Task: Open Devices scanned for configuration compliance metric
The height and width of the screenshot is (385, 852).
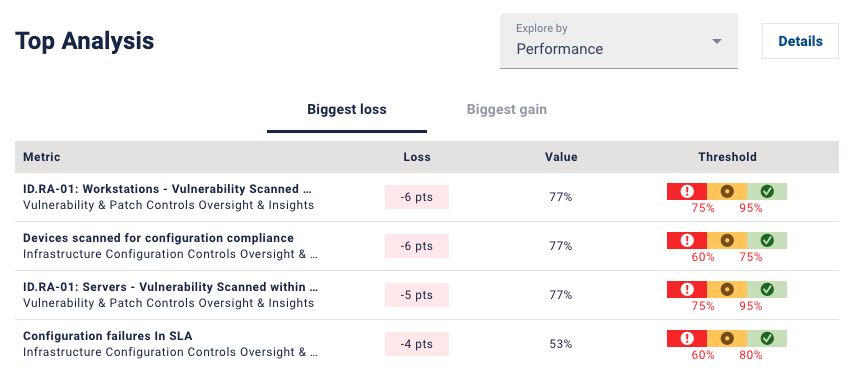Action: tap(158, 238)
